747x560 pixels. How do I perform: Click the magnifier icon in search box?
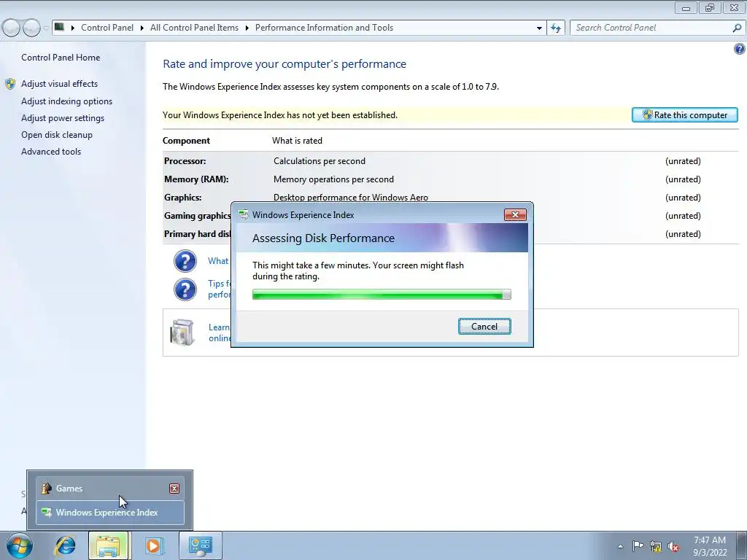click(737, 28)
